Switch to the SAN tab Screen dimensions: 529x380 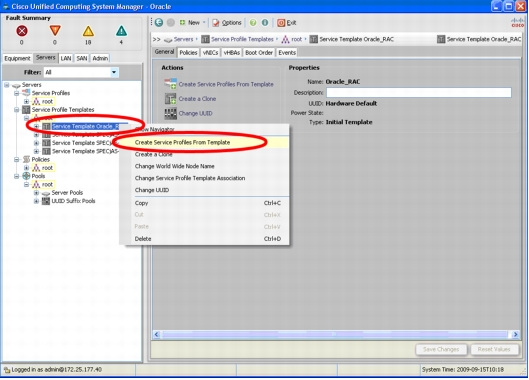click(x=82, y=58)
